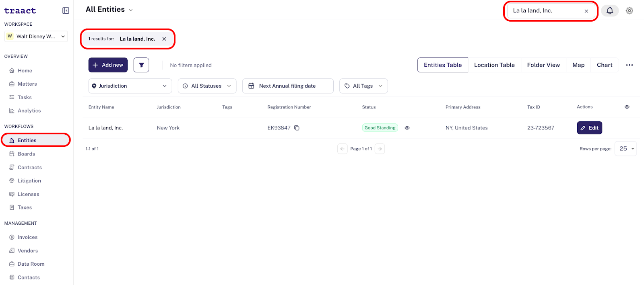Expand the All Entities title dropdown
The image size is (644, 285).
130,10
